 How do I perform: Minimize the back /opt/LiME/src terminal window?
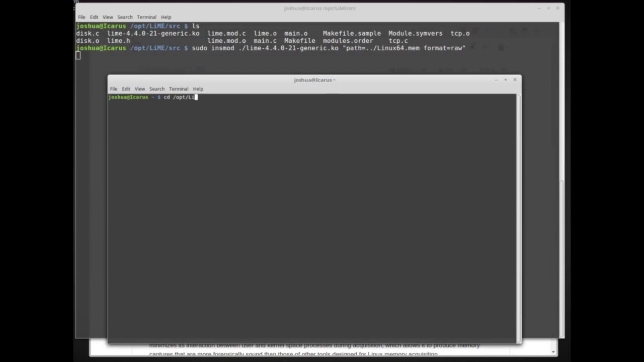pos(539,8)
